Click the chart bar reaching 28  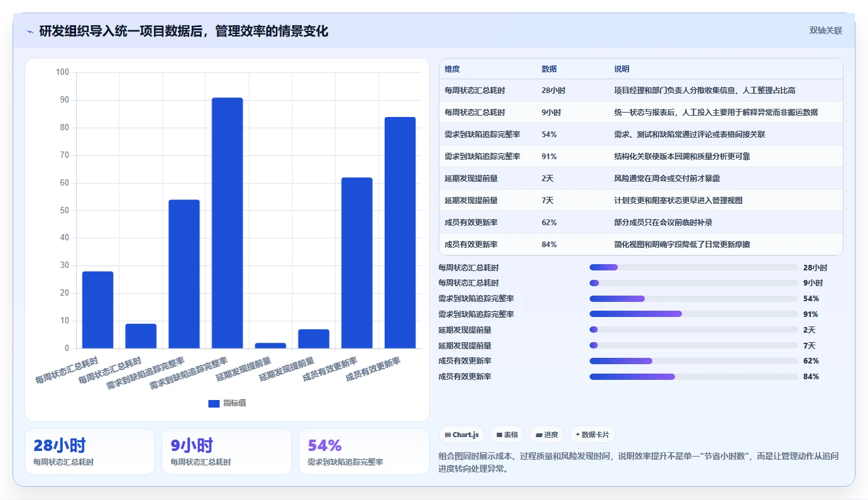click(98, 310)
